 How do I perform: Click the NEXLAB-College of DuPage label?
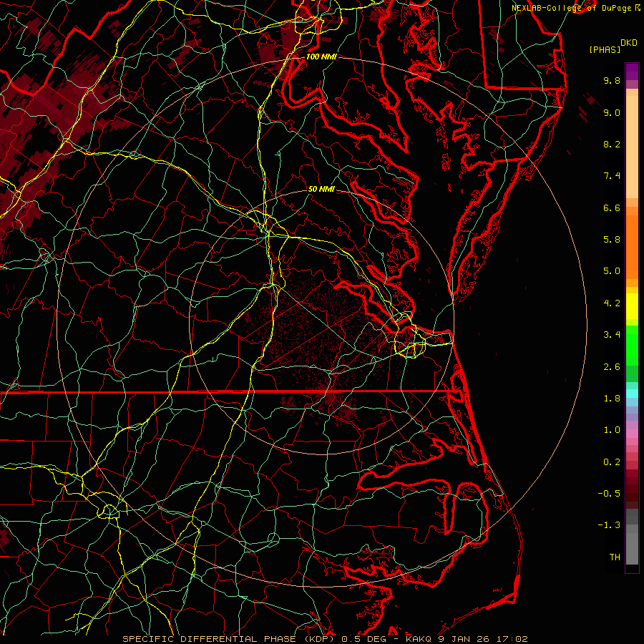coord(571,8)
